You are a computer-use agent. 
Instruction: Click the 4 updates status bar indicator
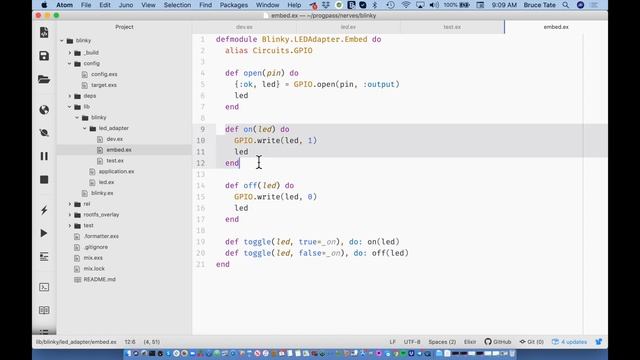click(569, 342)
